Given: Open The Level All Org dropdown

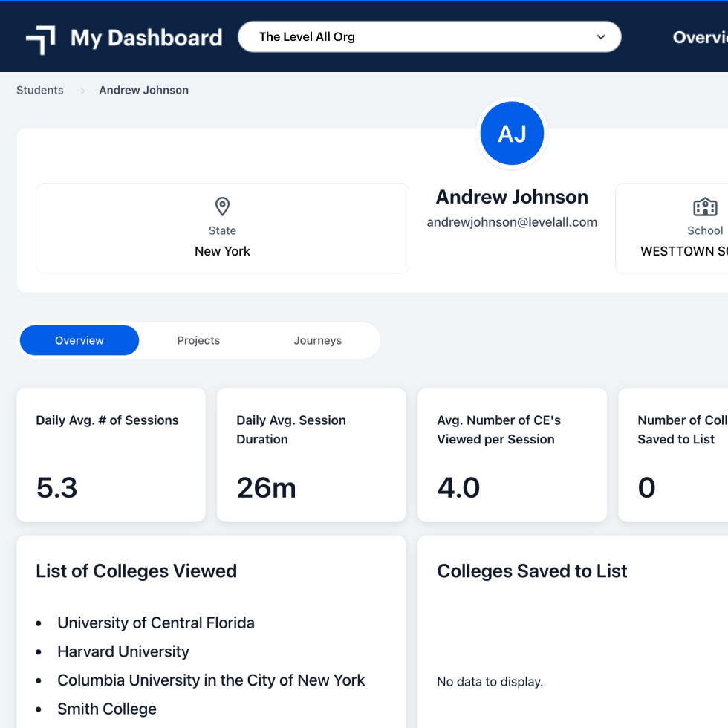Looking at the screenshot, I should [429, 36].
